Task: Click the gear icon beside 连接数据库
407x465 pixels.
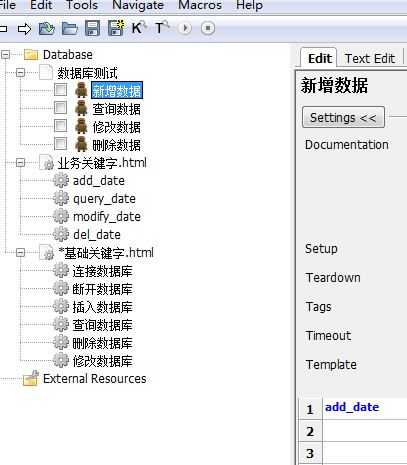Action: [x=61, y=270]
